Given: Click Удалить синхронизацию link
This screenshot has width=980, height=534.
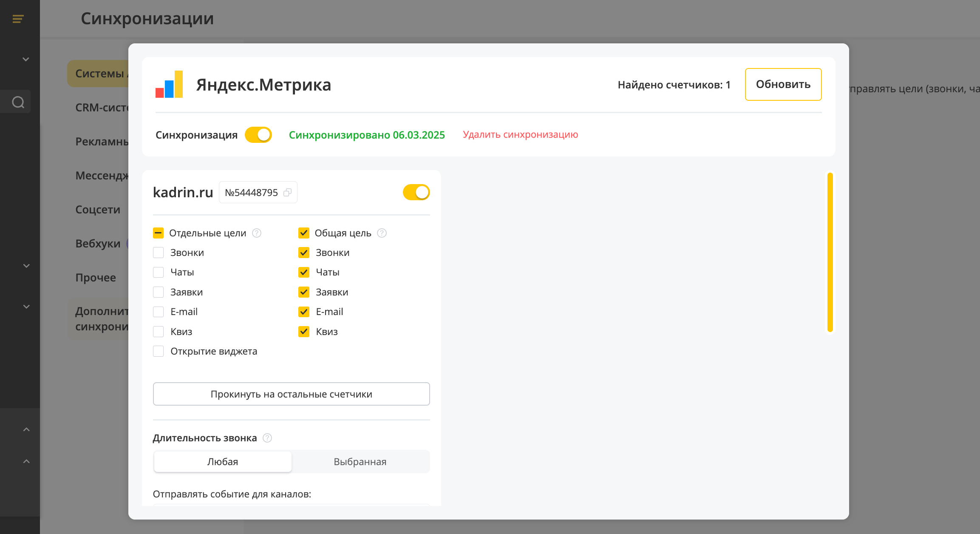Looking at the screenshot, I should [x=520, y=134].
